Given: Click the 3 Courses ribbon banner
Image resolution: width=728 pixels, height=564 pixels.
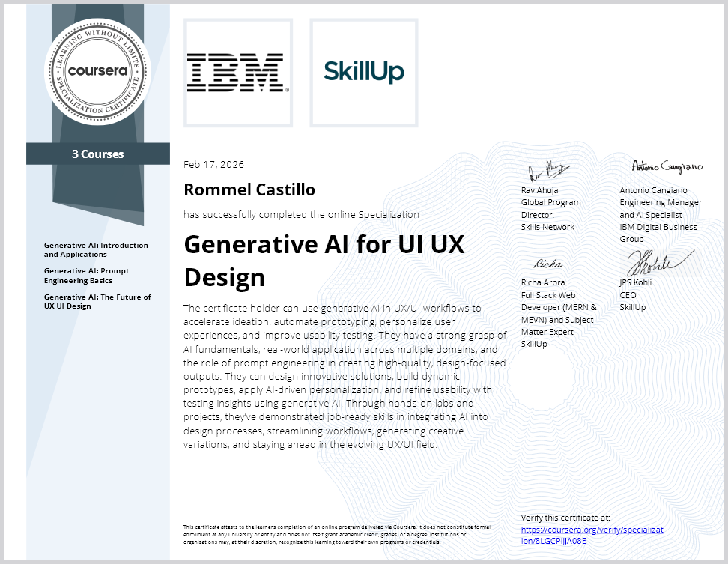Looking at the screenshot, I should (98, 154).
